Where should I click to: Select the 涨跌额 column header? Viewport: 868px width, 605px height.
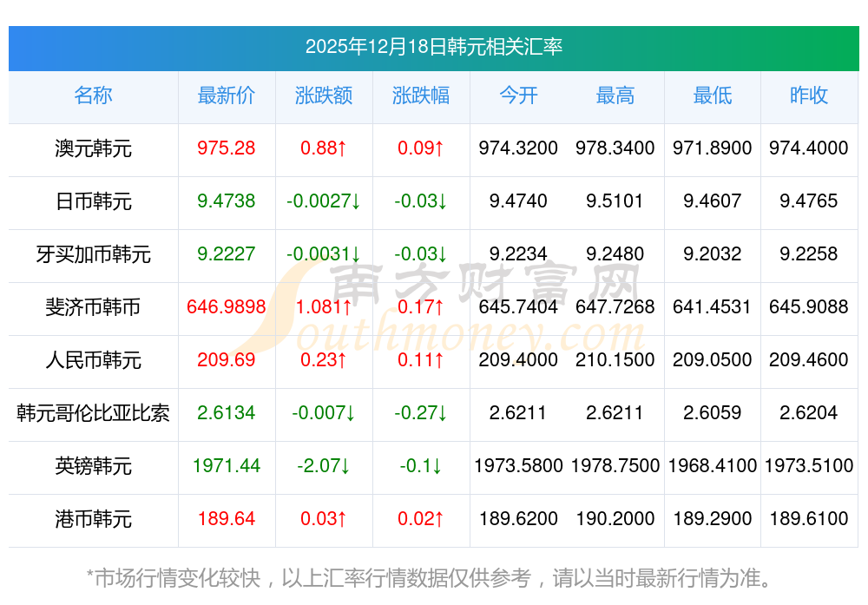coord(324,95)
